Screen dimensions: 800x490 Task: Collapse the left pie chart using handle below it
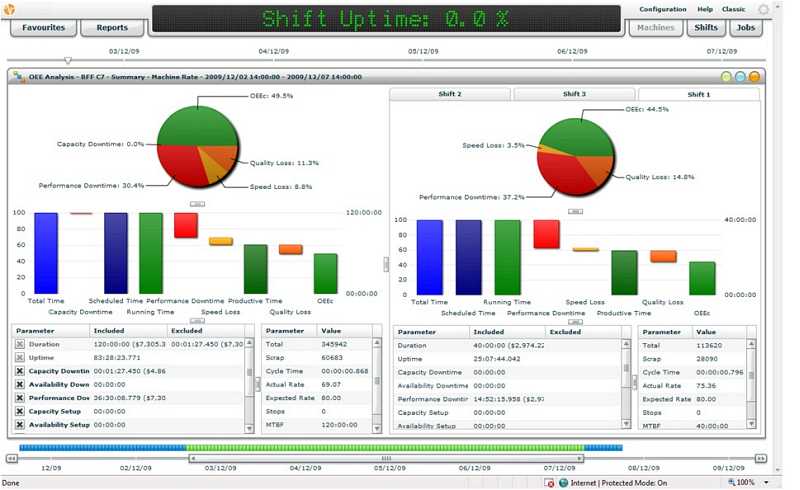[x=197, y=204]
